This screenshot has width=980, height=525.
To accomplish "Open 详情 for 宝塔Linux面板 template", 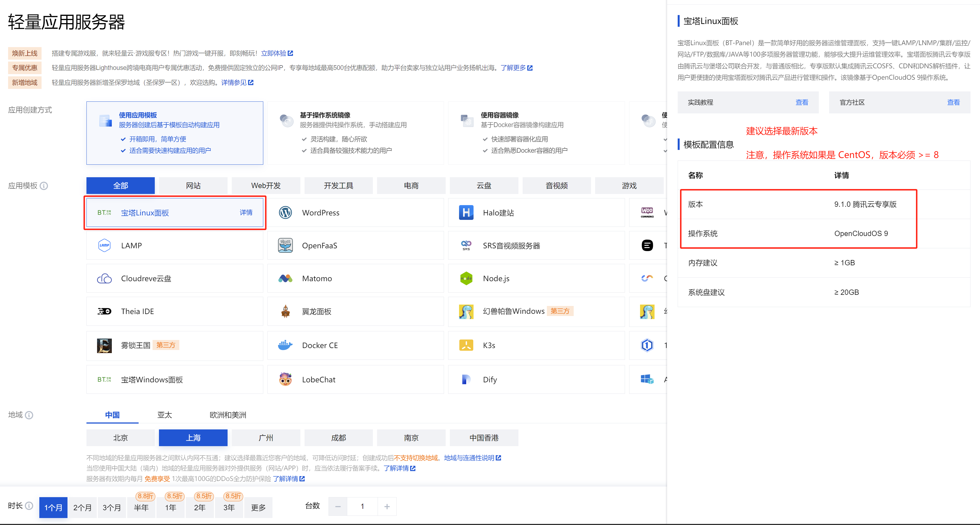I will [x=246, y=213].
